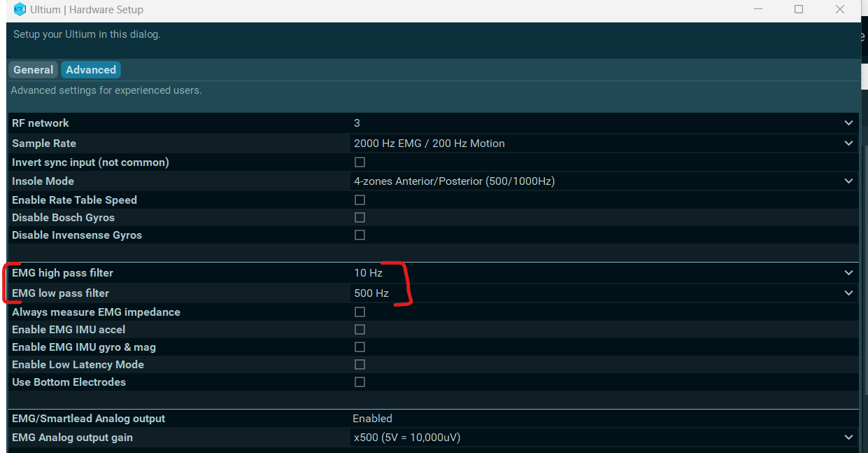Image resolution: width=868 pixels, height=453 pixels.
Task: Enable Rate Table Speed checkbox
Action: [x=360, y=200]
